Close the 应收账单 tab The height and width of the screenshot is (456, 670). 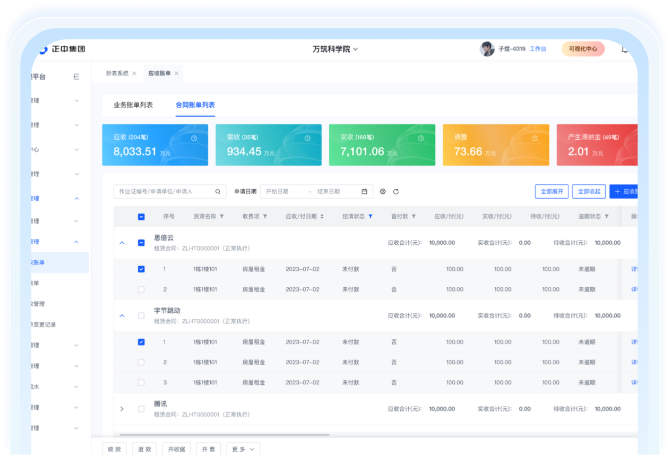tap(178, 74)
